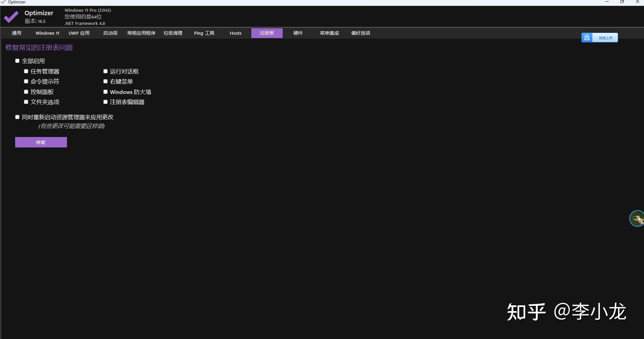Click the floating assistant icon on right edge

[636, 218]
